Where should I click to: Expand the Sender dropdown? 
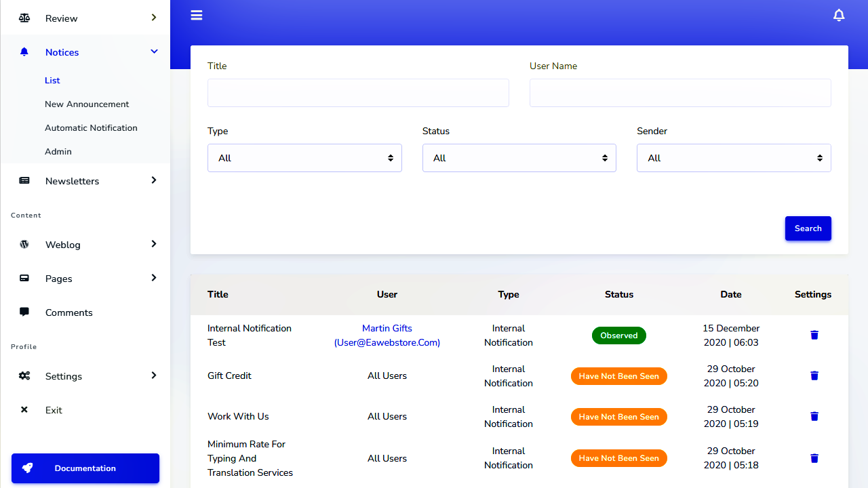(x=734, y=158)
